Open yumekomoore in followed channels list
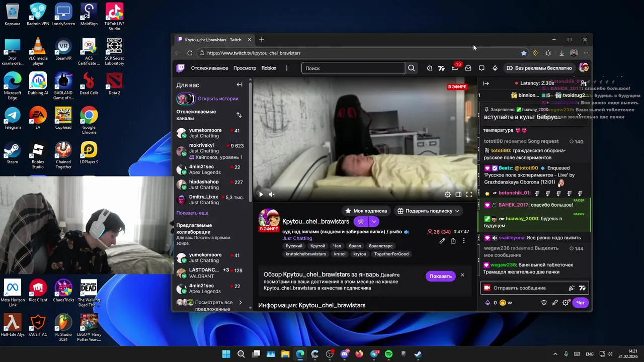Screen dimensions: 644x362 211,133
